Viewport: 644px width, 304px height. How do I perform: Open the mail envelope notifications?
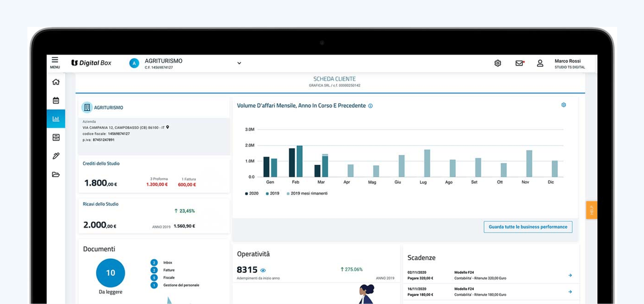click(x=520, y=63)
